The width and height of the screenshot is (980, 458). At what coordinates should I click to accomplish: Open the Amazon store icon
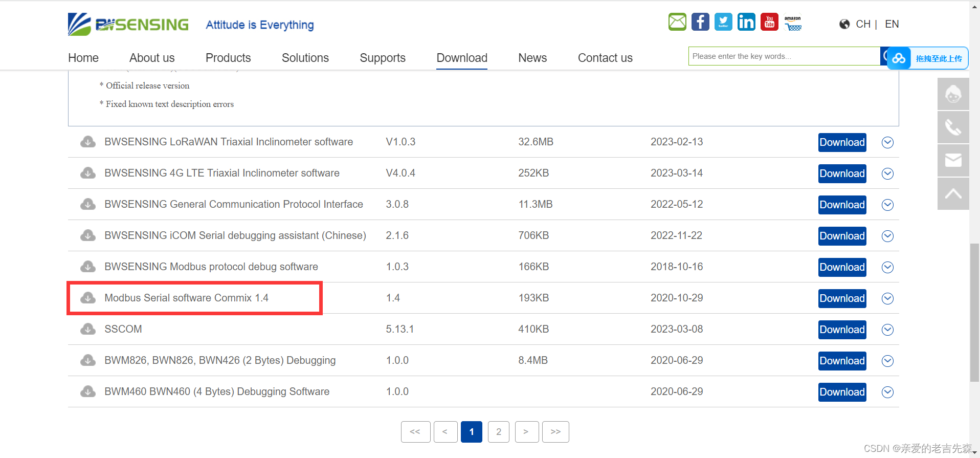(x=793, y=23)
